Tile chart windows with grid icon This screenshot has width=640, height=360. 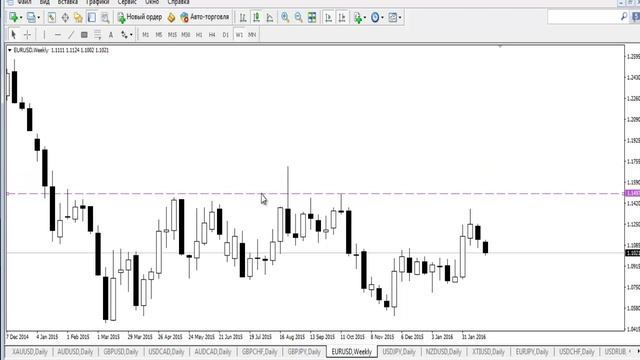click(312, 17)
